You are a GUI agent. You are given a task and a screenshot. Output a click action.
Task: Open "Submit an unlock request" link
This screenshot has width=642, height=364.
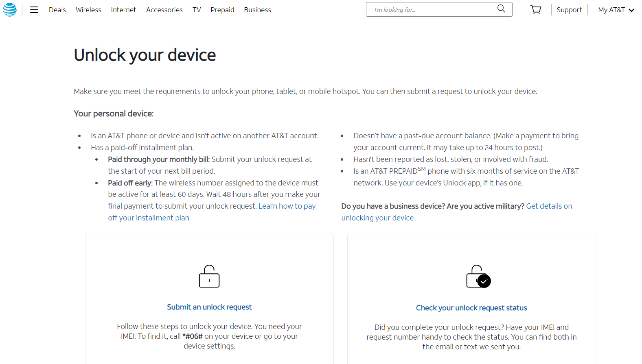pyautogui.click(x=209, y=307)
